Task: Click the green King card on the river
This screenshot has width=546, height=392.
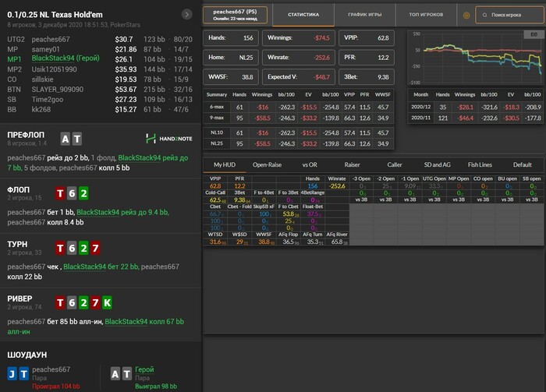Action: click(108, 302)
